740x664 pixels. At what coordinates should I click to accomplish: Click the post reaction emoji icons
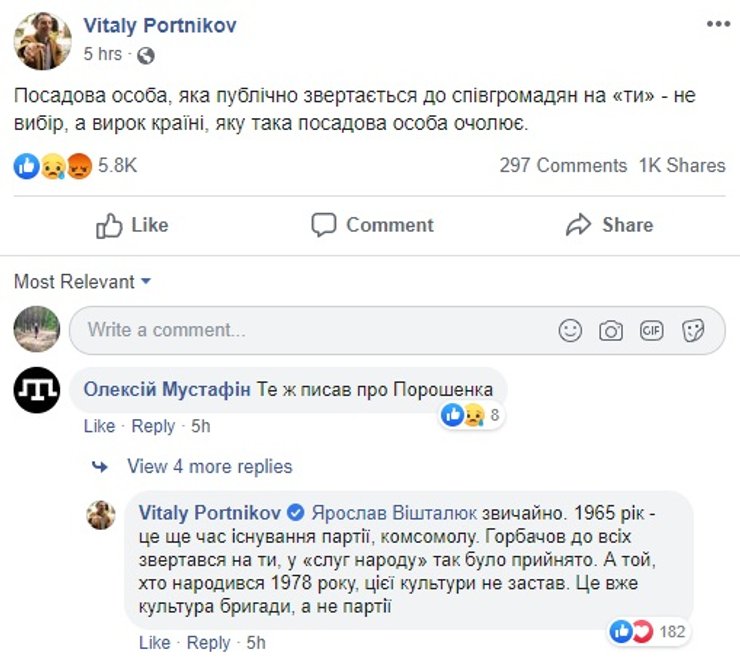53,166
